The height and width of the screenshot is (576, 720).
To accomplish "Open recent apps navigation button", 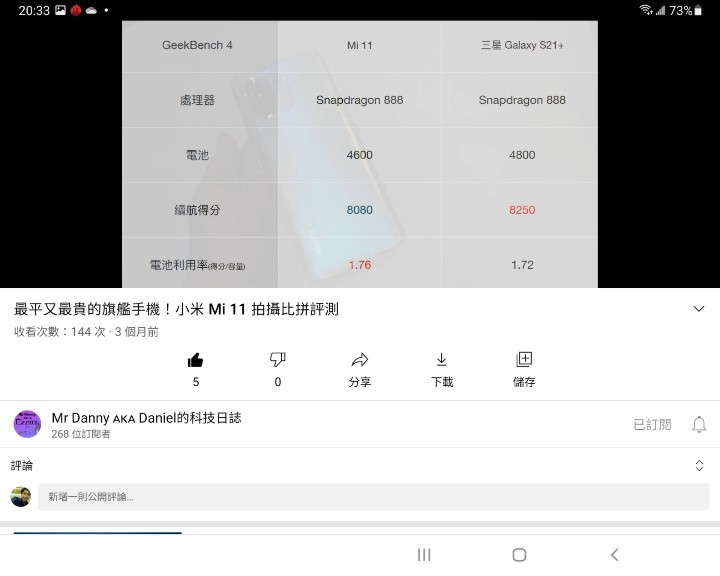I will coord(424,555).
